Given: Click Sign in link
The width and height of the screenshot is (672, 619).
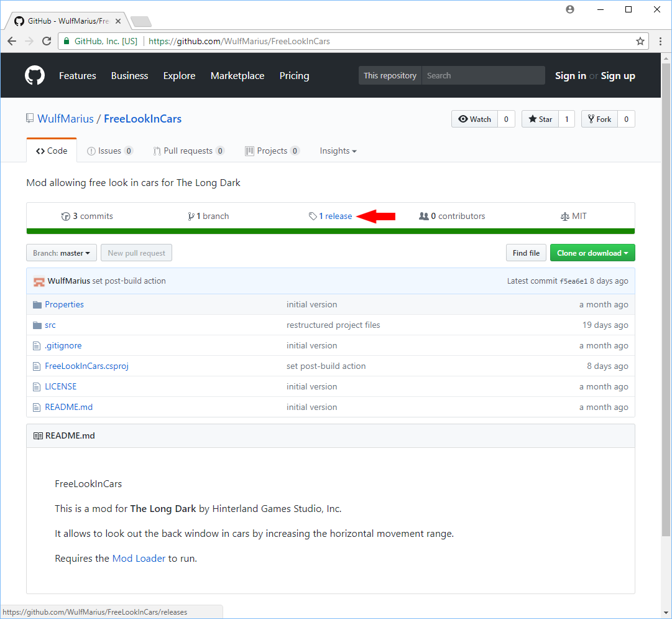Looking at the screenshot, I should pos(571,75).
